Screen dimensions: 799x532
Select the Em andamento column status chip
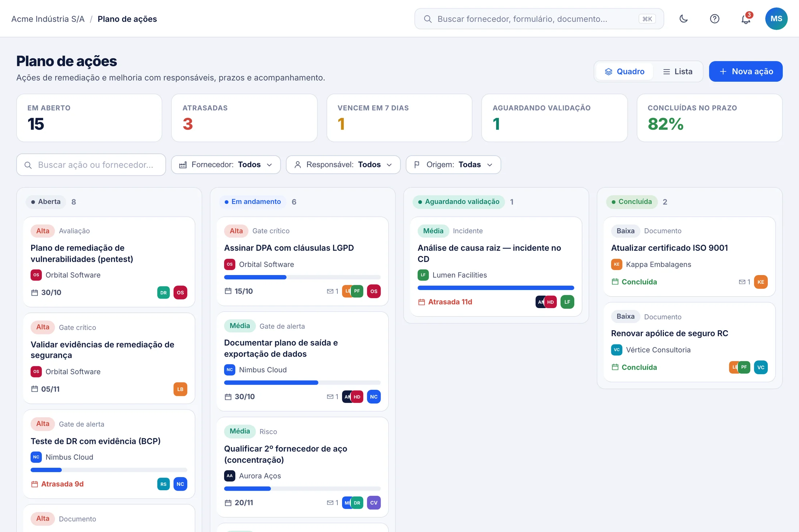tap(252, 202)
